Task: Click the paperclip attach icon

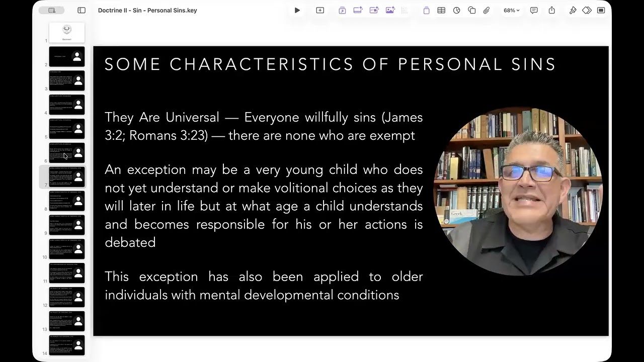Action: pos(487,10)
